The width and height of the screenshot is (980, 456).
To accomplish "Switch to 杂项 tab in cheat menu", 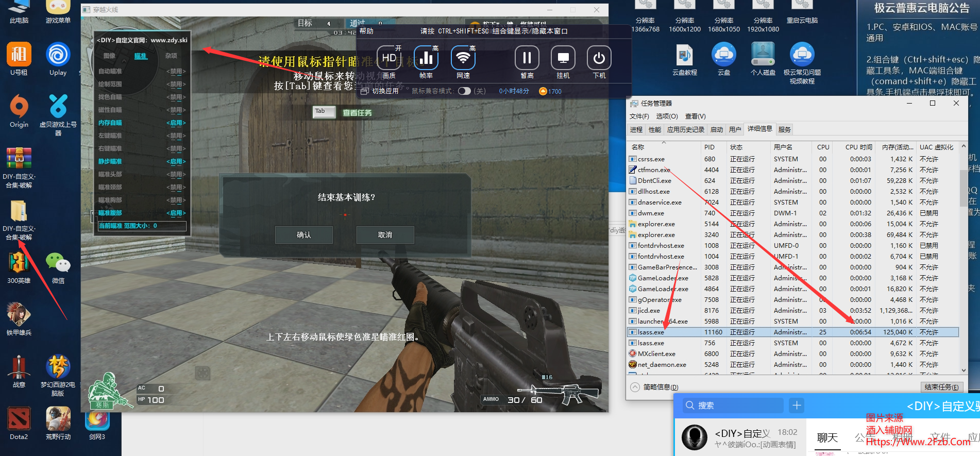I will click(x=171, y=56).
